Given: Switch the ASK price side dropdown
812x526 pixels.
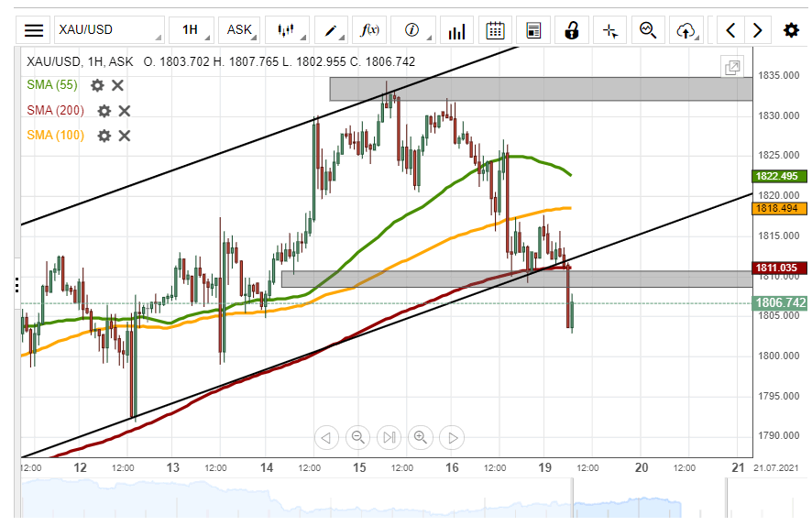Looking at the screenshot, I should [238, 30].
